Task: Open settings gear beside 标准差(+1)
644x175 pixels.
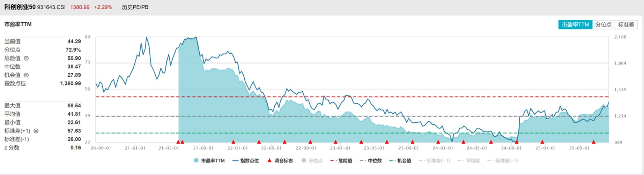Action: [36, 131]
